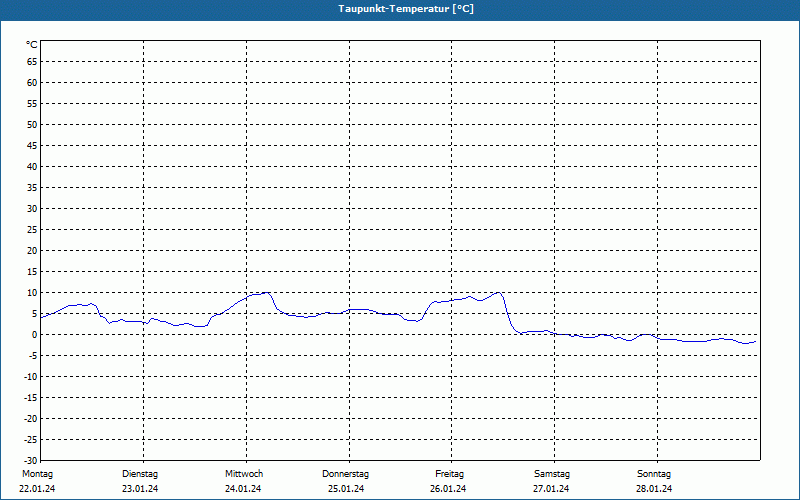Click the 15 y-axis label

click(32, 271)
